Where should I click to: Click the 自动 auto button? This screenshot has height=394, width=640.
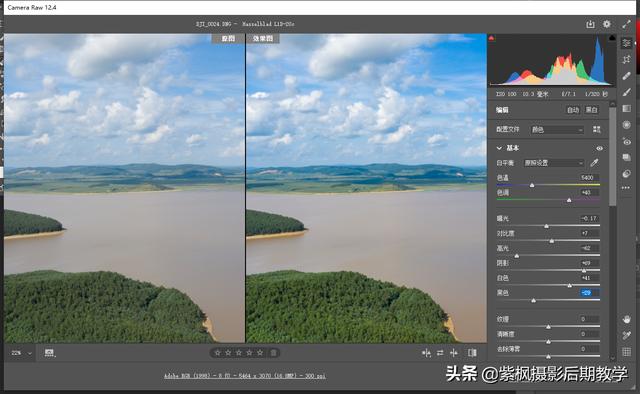click(573, 110)
